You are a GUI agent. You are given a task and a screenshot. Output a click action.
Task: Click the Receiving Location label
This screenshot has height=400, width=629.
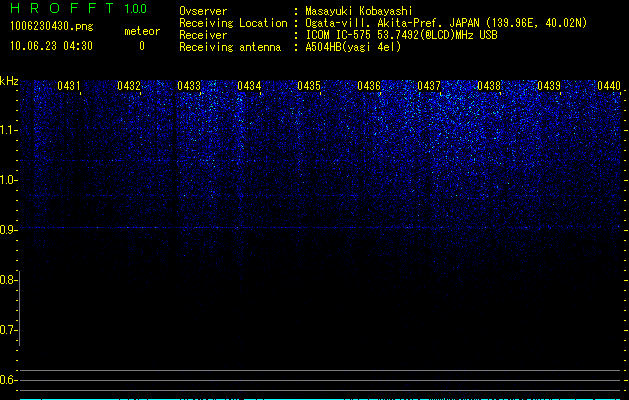(x=233, y=23)
